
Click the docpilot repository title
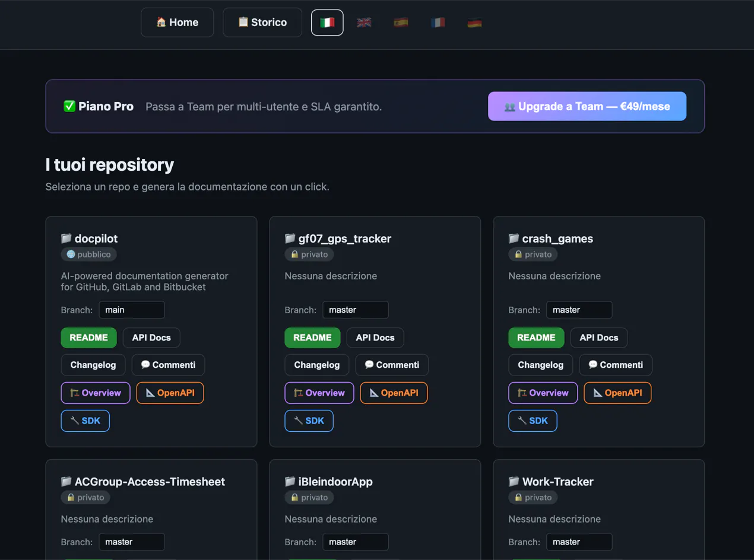[90, 238]
